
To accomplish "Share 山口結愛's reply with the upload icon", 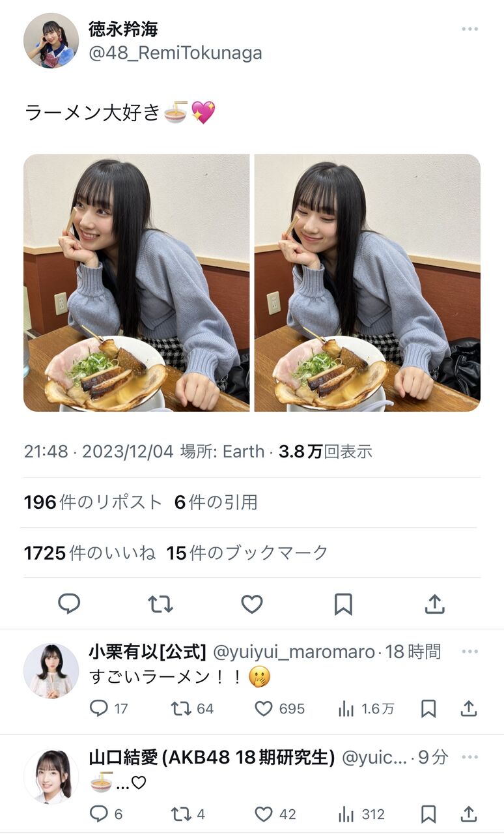I will pyautogui.click(x=469, y=814).
